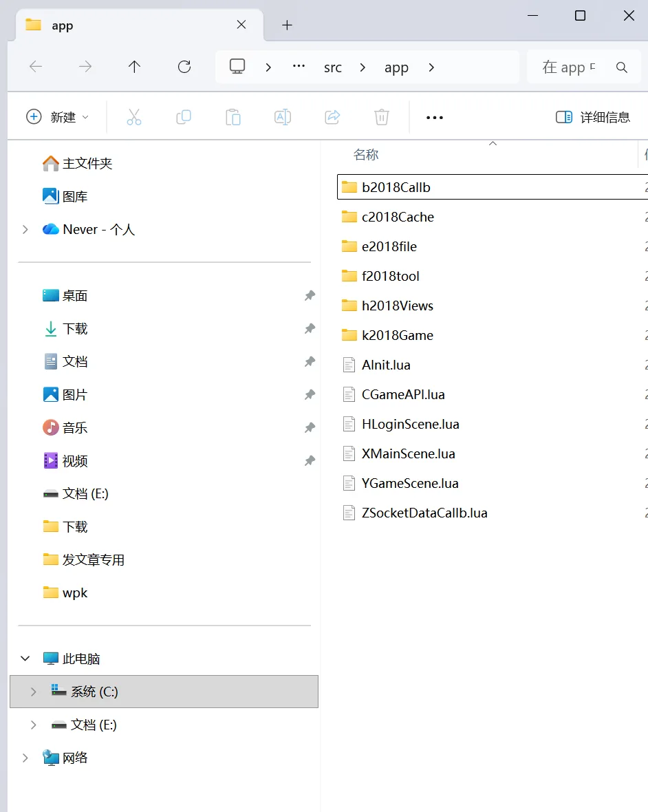Expand 文档 (E:) under 此电脑
This screenshot has width=648, height=812.
33,725
